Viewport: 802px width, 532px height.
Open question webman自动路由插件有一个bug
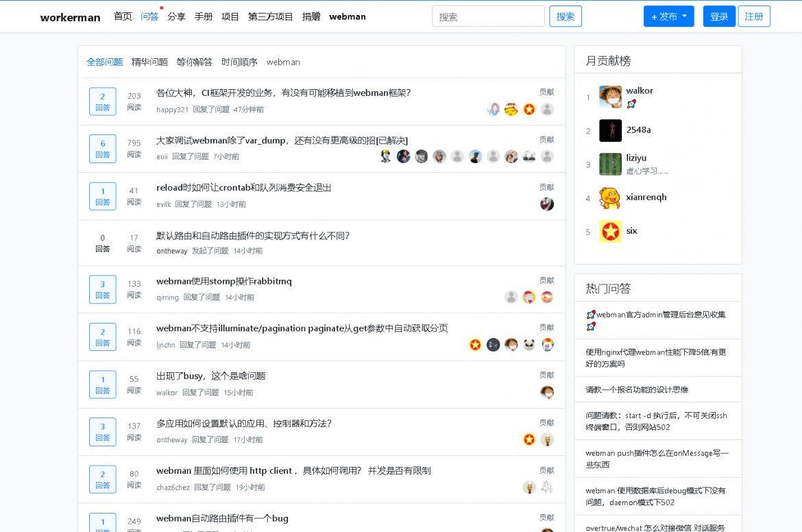(x=222, y=518)
